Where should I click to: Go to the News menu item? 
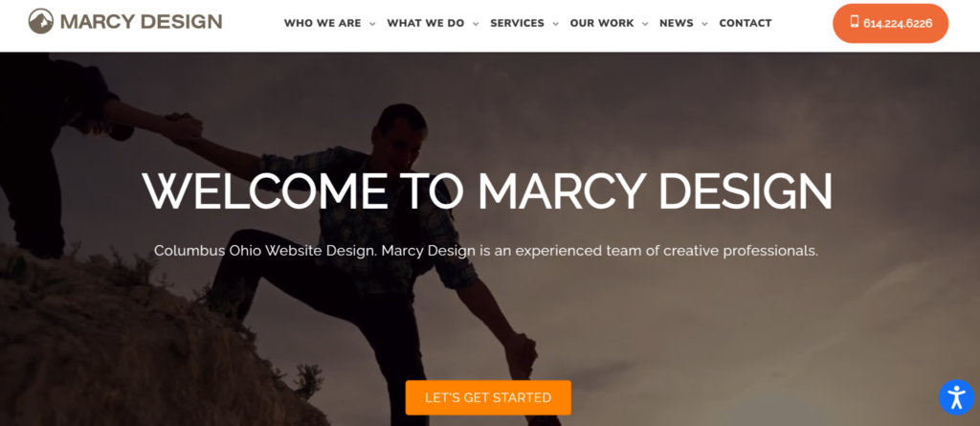[x=677, y=23]
